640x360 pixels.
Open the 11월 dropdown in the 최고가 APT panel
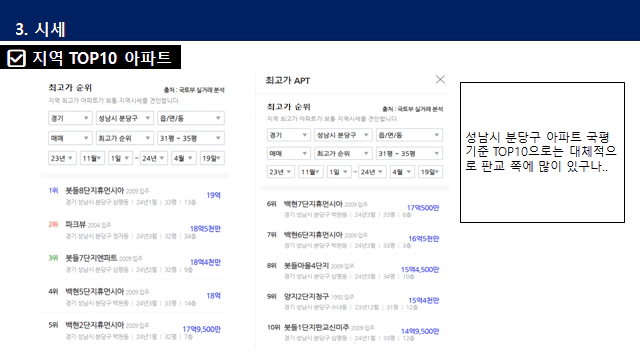click(x=311, y=172)
